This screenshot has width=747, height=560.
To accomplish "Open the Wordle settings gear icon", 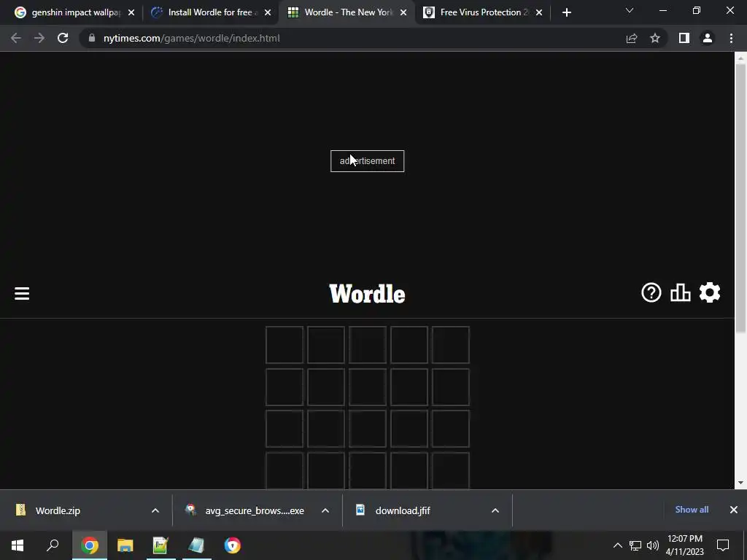I will click(x=709, y=292).
